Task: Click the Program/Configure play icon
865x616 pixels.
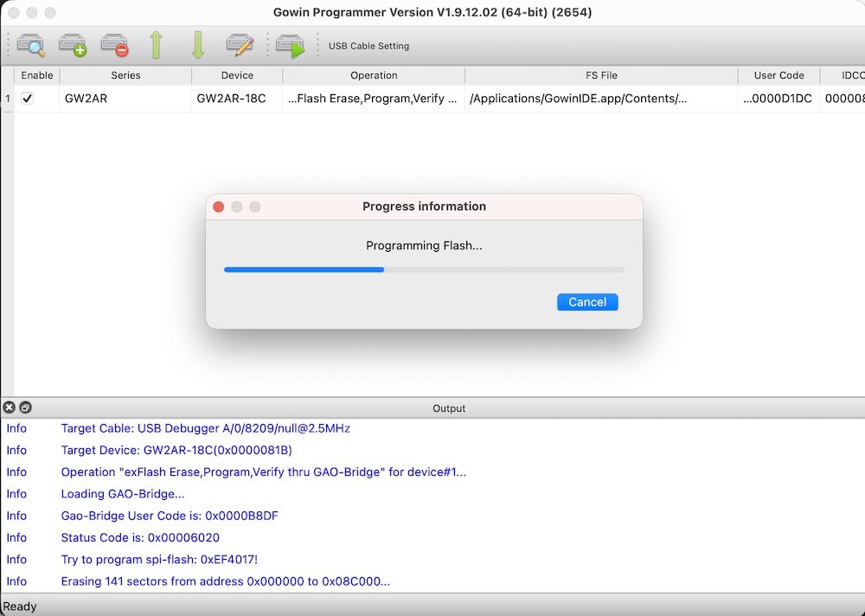Action: coord(291,46)
